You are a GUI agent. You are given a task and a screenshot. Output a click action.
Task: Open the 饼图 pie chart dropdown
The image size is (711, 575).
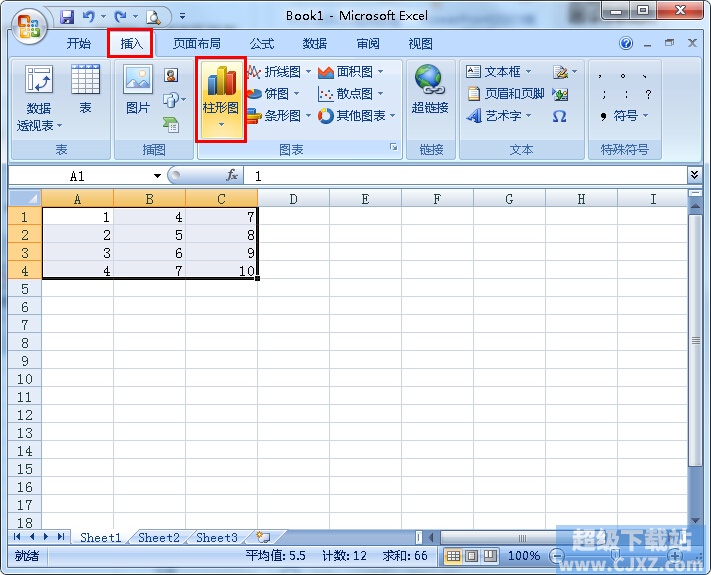coord(273,94)
